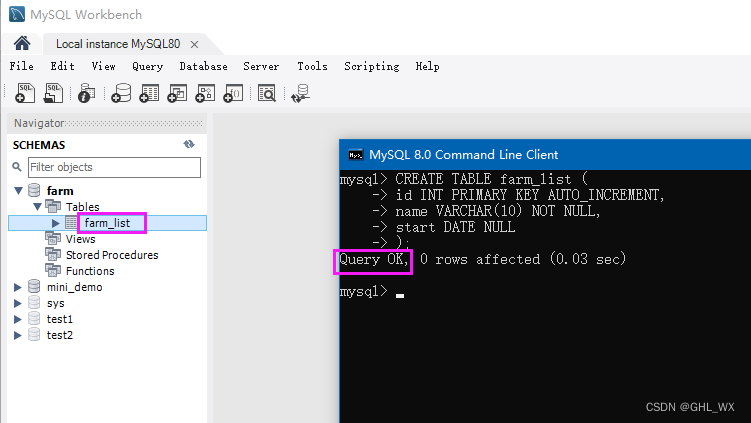Select Functions under farm schema

pyautogui.click(x=90, y=271)
